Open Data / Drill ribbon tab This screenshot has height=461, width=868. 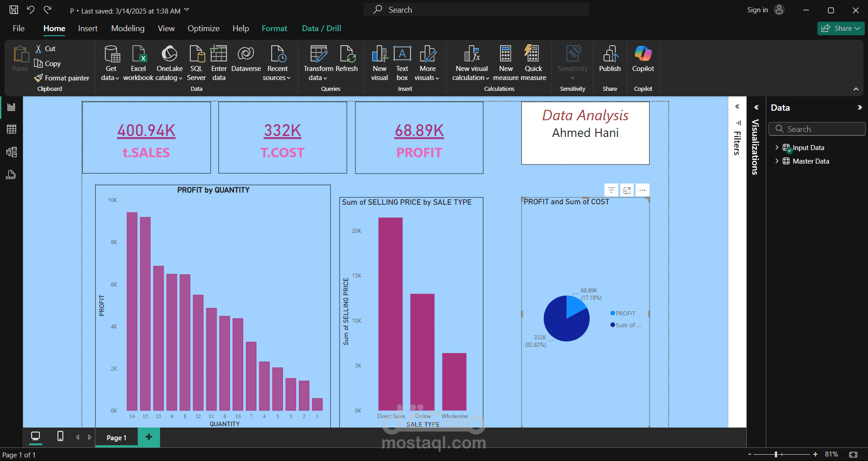tap(321, 28)
